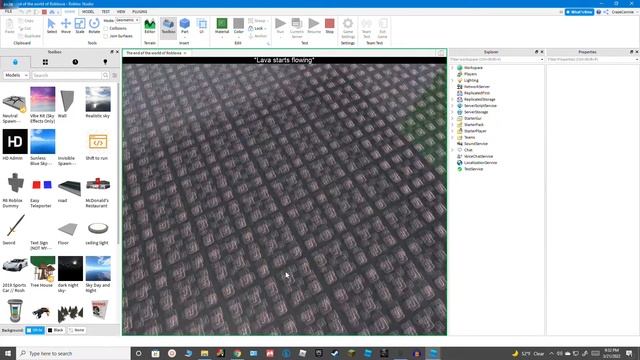Viewport: 640px width, 360px height.
Task: Open Chrome from the taskbar
Action: (237, 353)
